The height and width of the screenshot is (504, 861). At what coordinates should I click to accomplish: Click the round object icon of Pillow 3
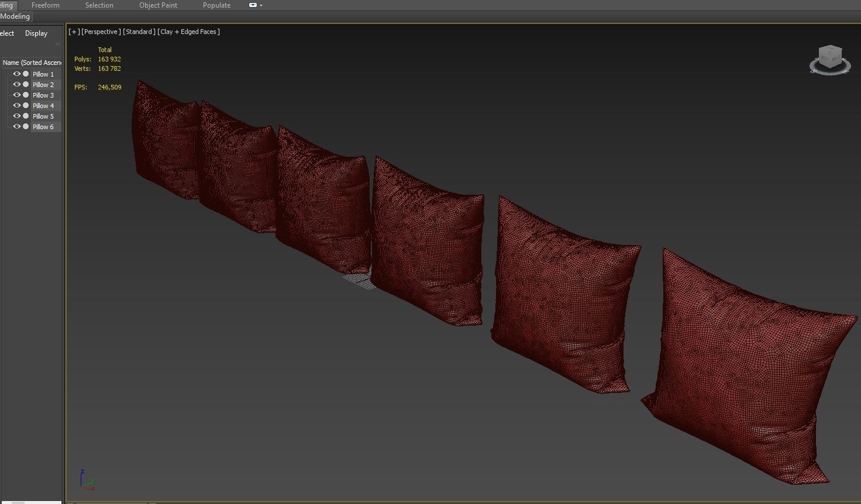26,95
